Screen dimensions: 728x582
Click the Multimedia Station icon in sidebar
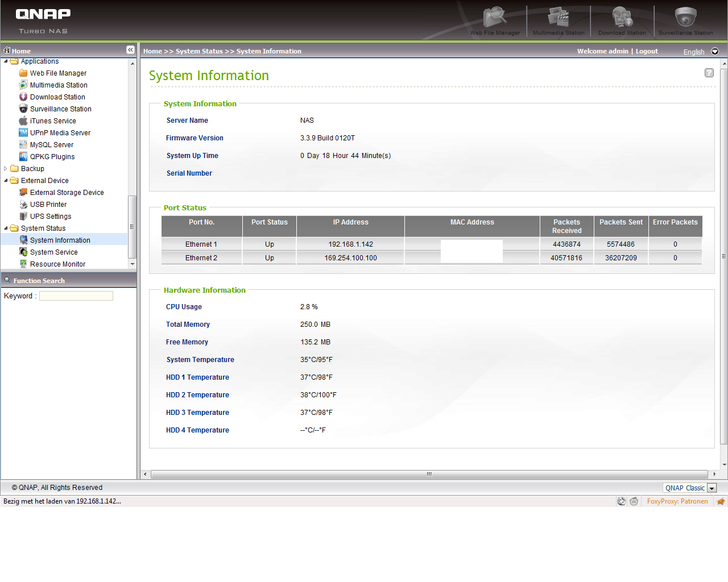[x=23, y=85]
